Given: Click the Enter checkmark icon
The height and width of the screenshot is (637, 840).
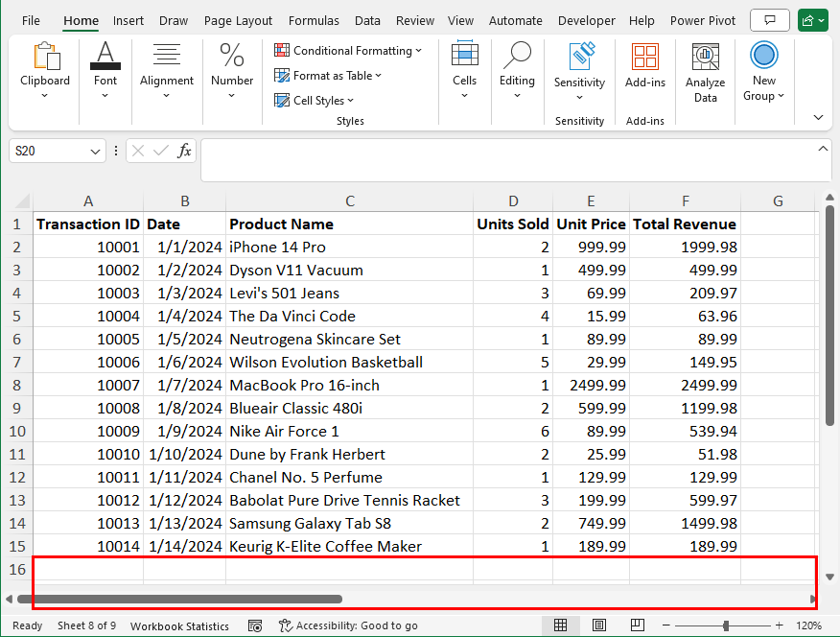Looking at the screenshot, I should coord(161,151).
